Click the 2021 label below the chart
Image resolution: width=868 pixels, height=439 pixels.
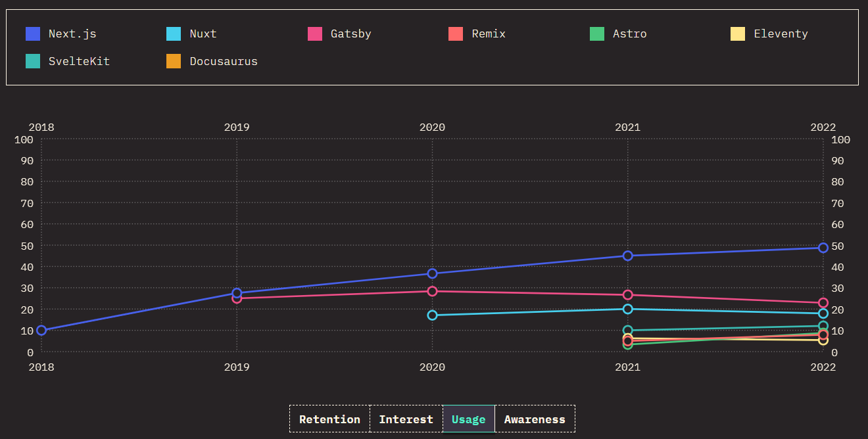coord(627,367)
